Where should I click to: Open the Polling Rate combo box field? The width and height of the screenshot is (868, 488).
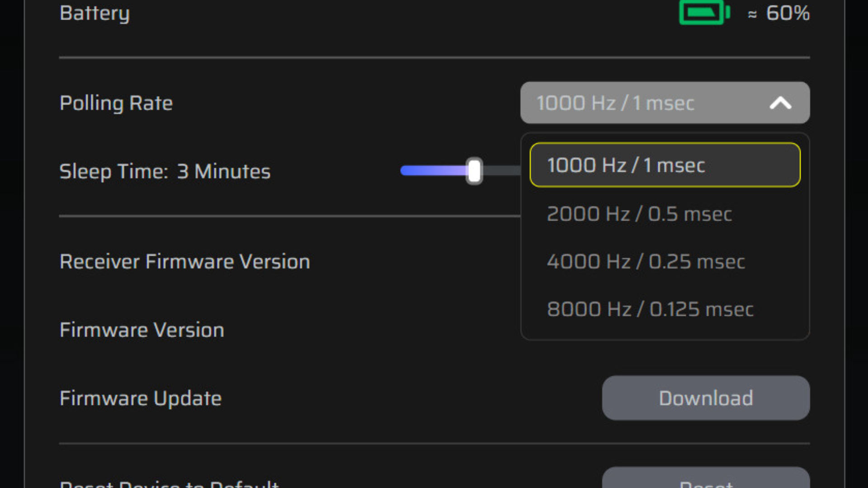click(x=665, y=103)
